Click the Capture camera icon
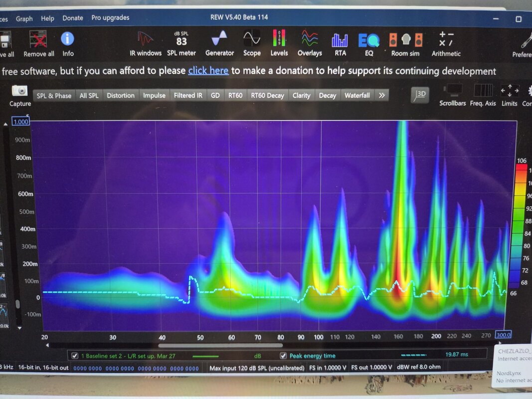This screenshot has height=399, width=532. pos(19,91)
